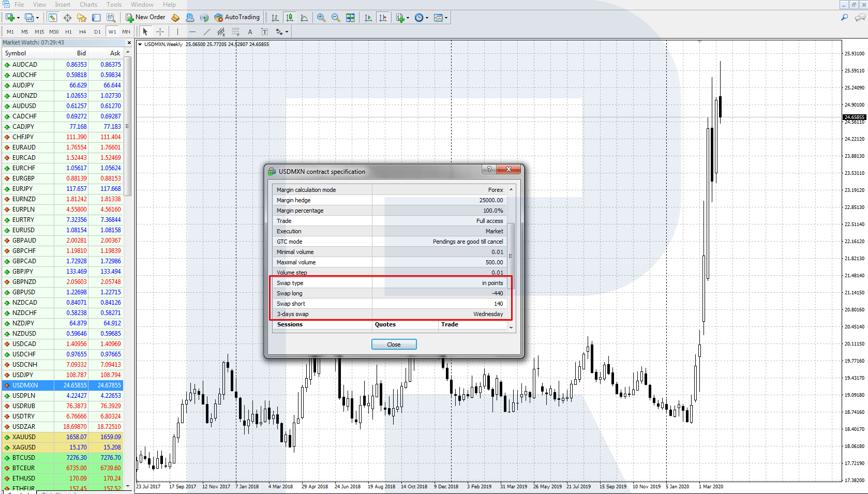Open the New Order window
Screen dimensions: 868x494
tap(145, 18)
